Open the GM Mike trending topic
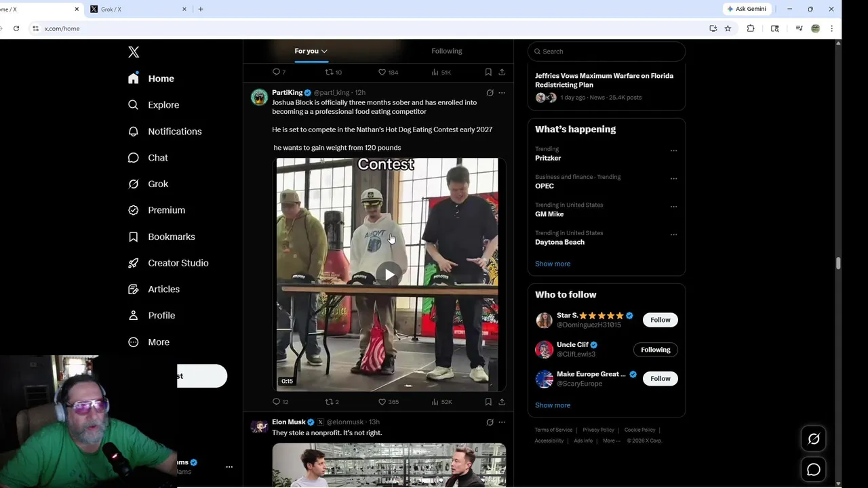 pos(549,214)
